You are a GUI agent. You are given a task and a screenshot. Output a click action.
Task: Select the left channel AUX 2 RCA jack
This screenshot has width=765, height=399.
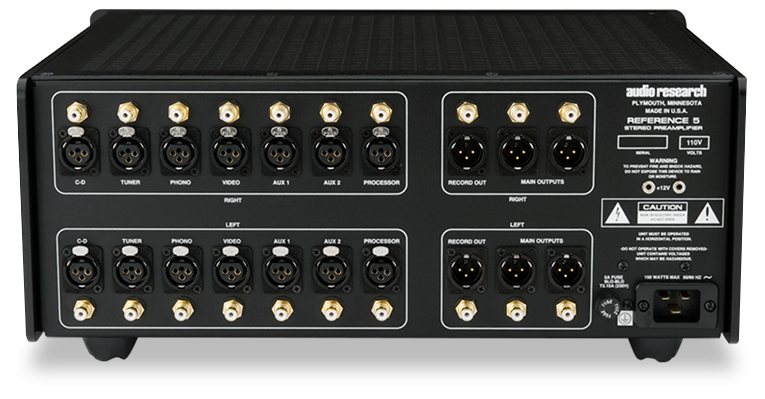point(332,310)
